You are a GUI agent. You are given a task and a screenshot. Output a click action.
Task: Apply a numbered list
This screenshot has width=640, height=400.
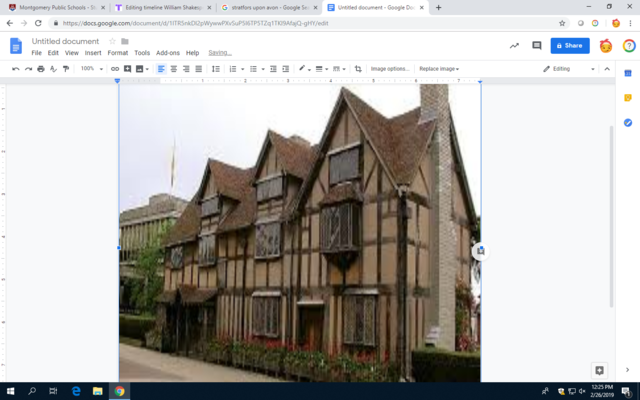point(233,69)
